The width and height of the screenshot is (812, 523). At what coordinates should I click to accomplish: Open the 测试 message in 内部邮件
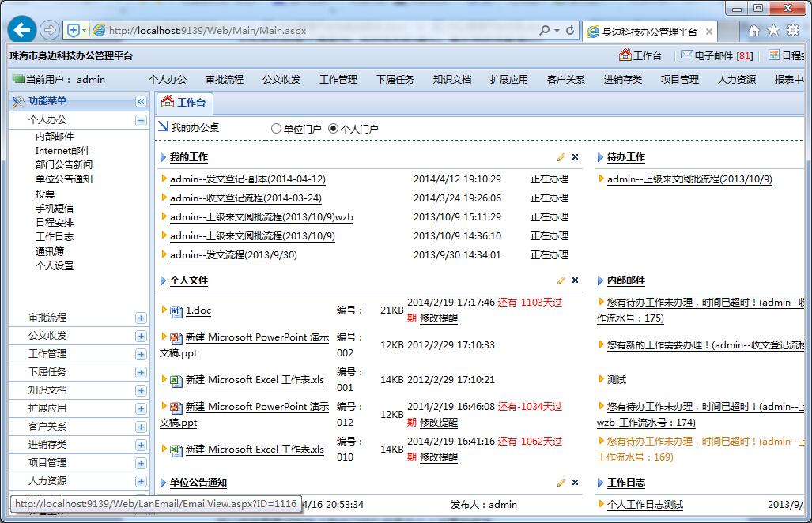coord(616,380)
